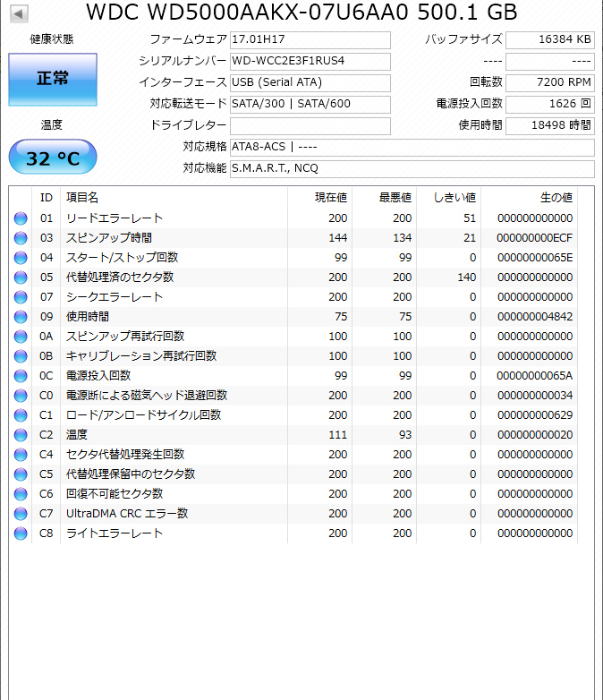Viewport: 603px width, 700px height.
Task: Click the status orb for ID C6
Action: coord(21,494)
